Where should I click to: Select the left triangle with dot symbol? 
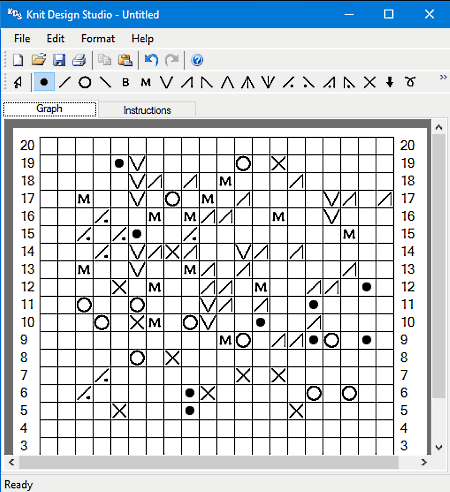(x=349, y=82)
